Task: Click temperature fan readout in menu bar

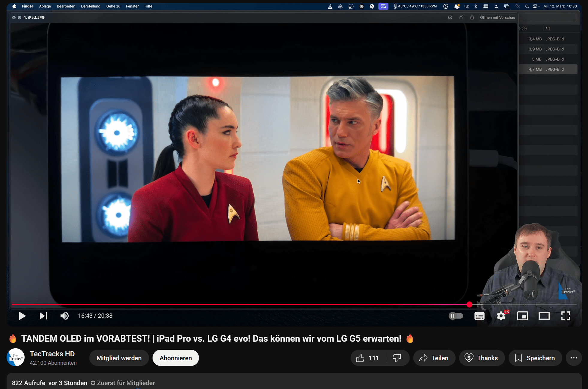Action: (415, 6)
